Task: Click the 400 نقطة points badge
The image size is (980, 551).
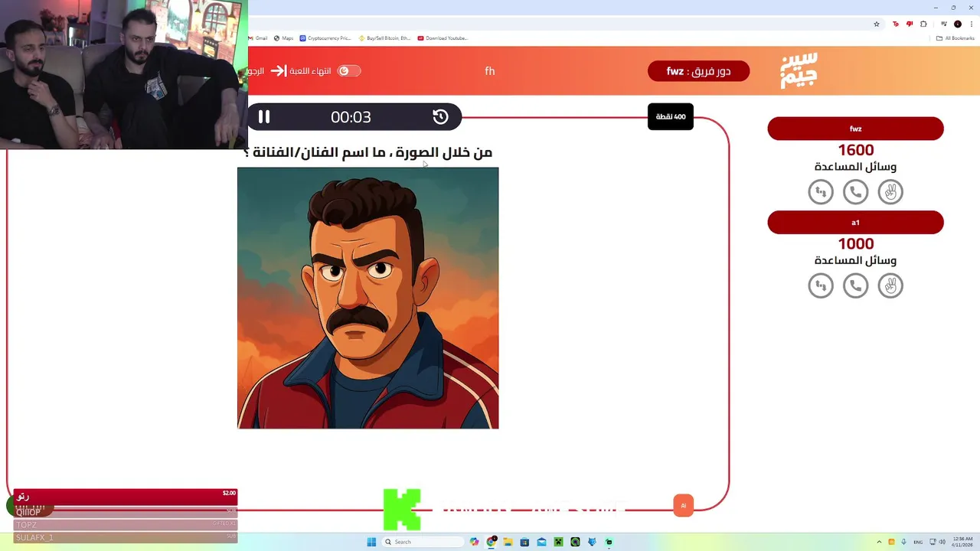Action: [x=671, y=116]
